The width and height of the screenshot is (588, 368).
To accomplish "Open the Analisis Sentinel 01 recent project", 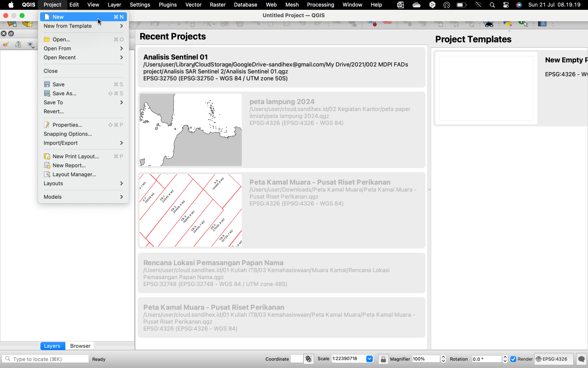I will [x=281, y=67].
